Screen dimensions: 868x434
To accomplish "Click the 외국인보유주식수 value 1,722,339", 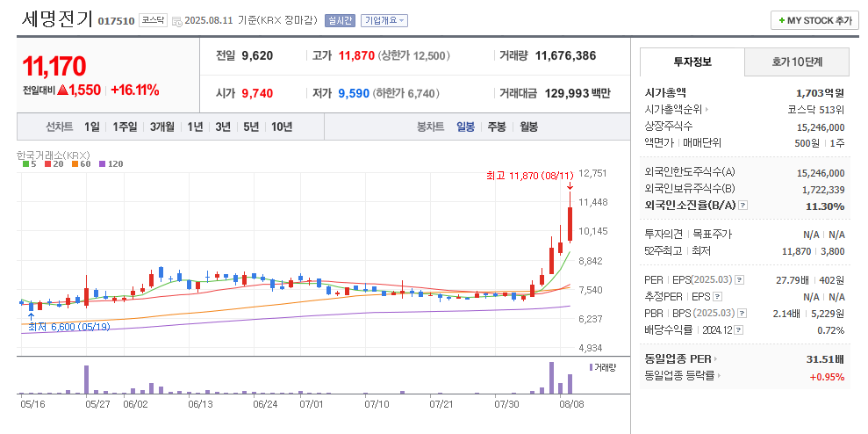I will point(823,190).
